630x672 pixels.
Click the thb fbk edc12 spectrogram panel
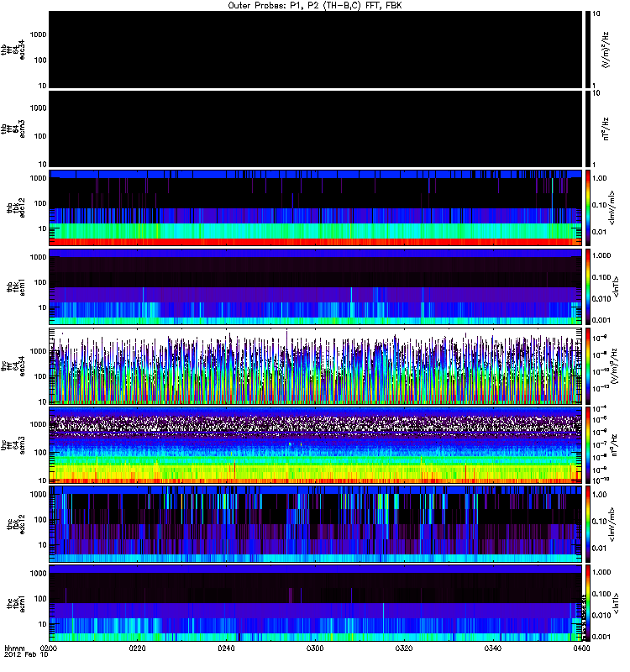315,207
